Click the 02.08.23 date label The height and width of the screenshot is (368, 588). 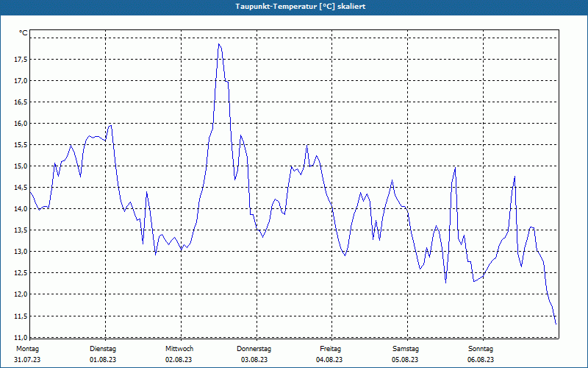point(179,360)
